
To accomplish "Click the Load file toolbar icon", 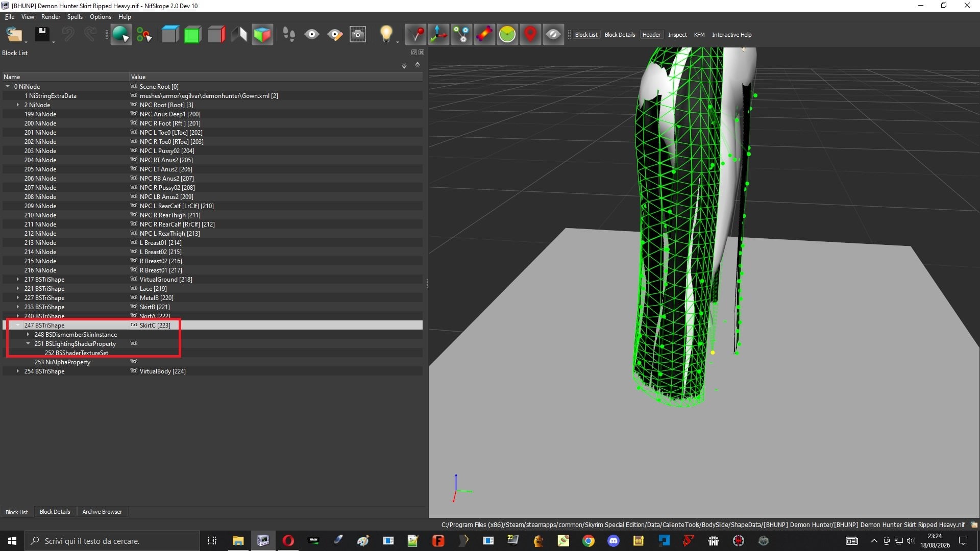I will coord(14,35).
